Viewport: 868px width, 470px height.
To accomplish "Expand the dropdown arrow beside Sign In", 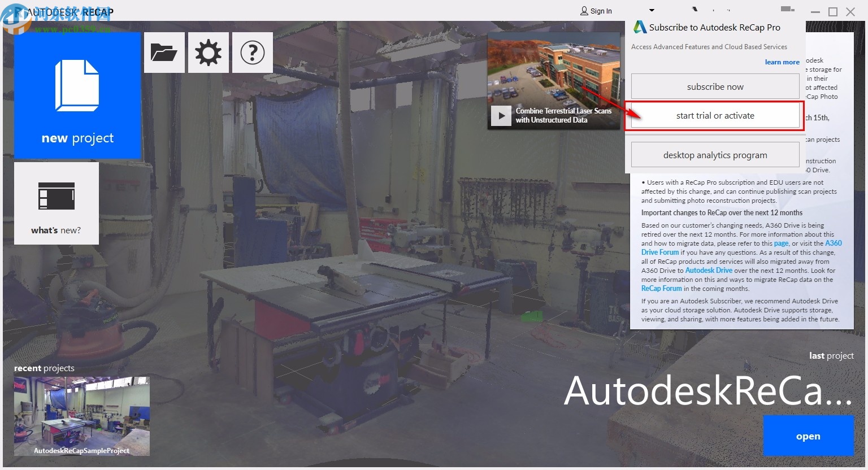I will click(x=651, y=10).
